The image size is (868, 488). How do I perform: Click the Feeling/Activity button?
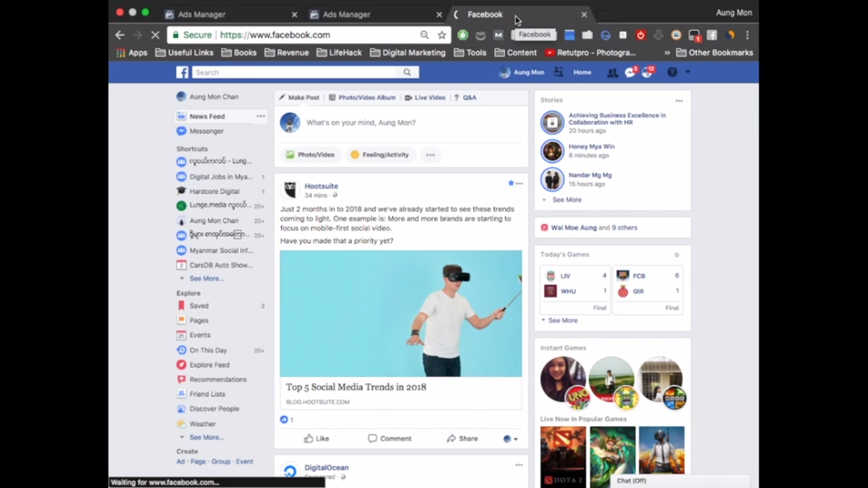(x=381, y=154)
